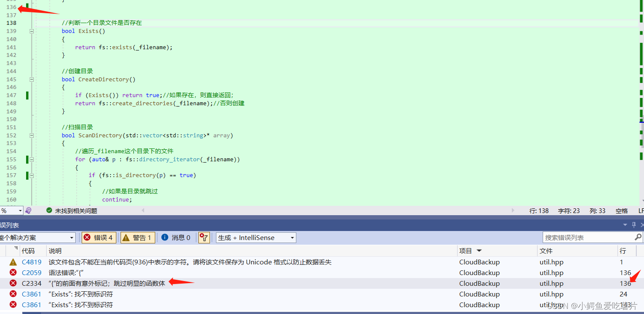Viewport: 644px width, 314px height.
Task: Open the first C3861 link on line 24 row
Action: pos(32,294)
